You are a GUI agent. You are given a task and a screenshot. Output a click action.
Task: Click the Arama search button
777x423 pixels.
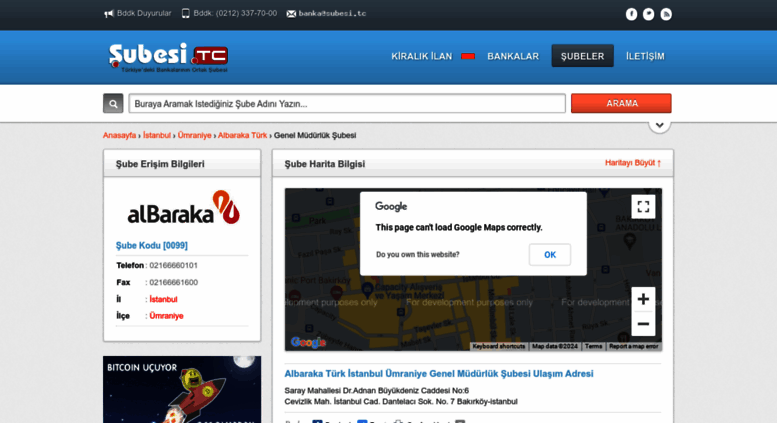621,104
